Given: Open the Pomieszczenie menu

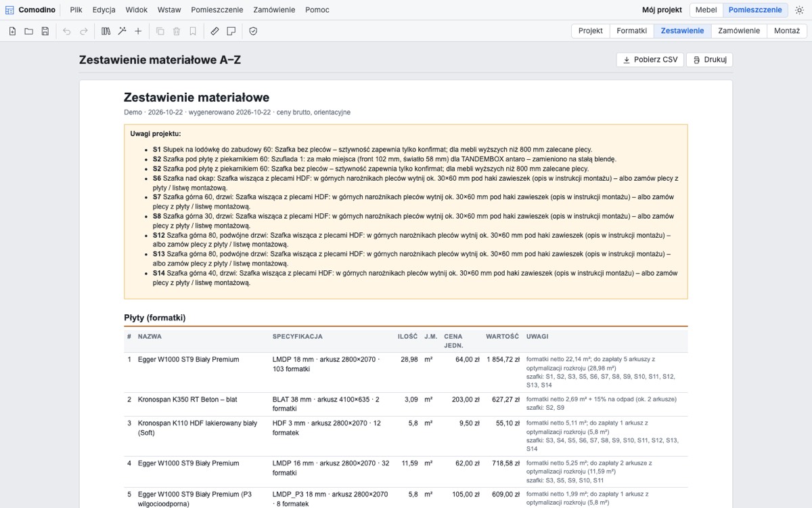Looking at the screenshot, I should [217, 10].
